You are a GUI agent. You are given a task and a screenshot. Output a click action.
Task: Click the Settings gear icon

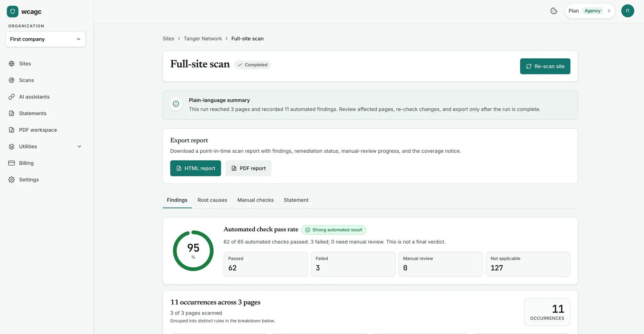(x=12, y=180)
